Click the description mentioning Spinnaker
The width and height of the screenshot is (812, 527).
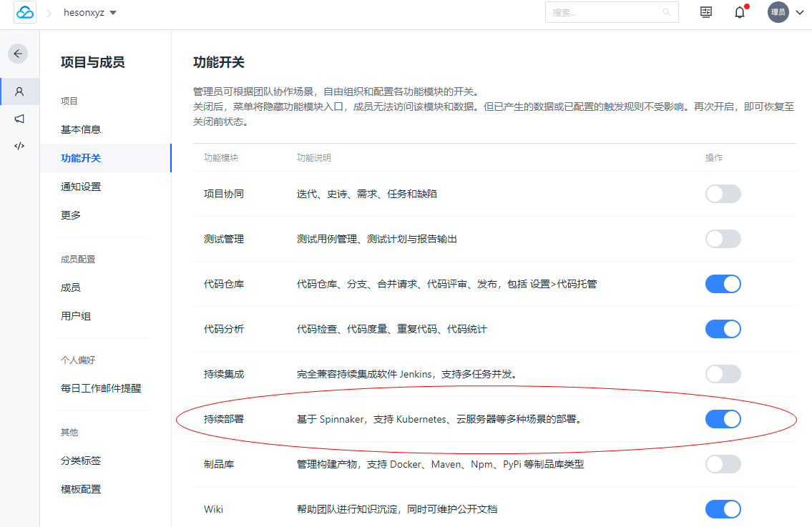point(440,419)
